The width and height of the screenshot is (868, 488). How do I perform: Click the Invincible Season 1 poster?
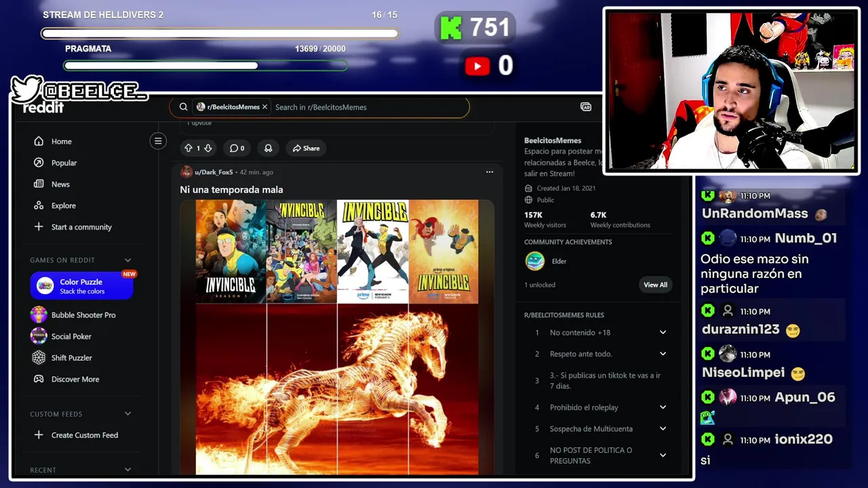pyautogui.click(x=231, y=251)
